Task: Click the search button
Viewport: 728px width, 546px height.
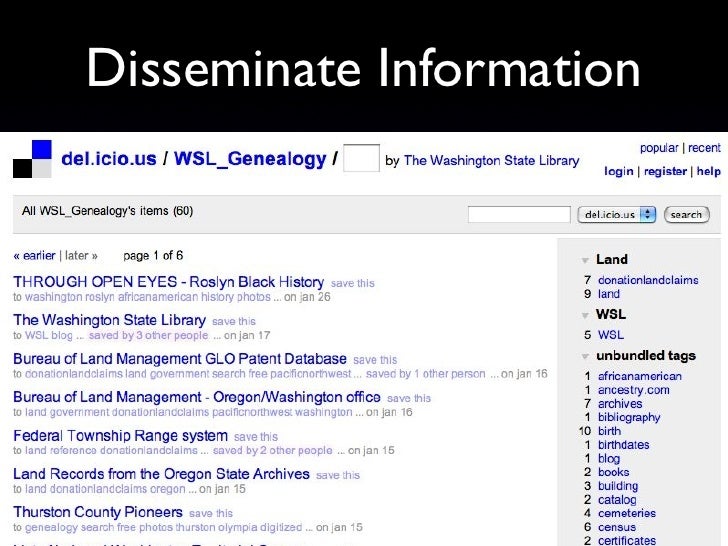Action: pyautogui.click(x=686, y=214)
